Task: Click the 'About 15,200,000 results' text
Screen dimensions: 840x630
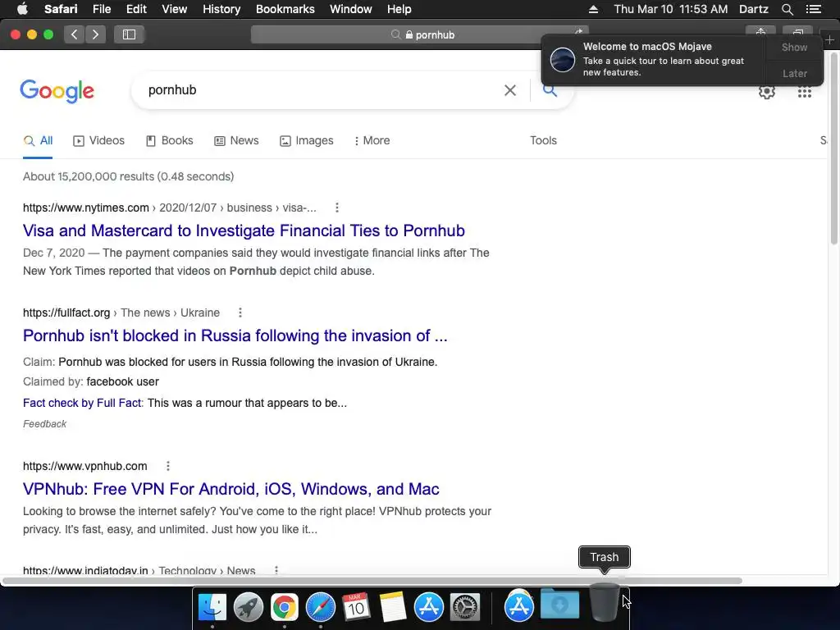Action: point(128,176)
